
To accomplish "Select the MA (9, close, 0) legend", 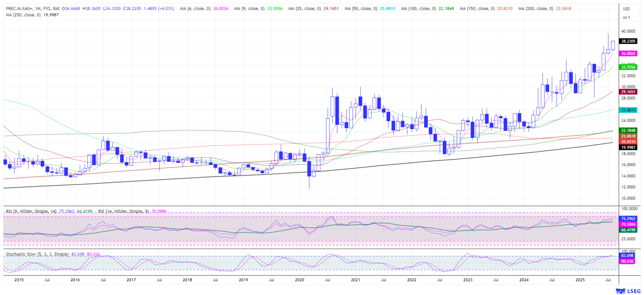I will pyautogui.click(x=249, y=8).
